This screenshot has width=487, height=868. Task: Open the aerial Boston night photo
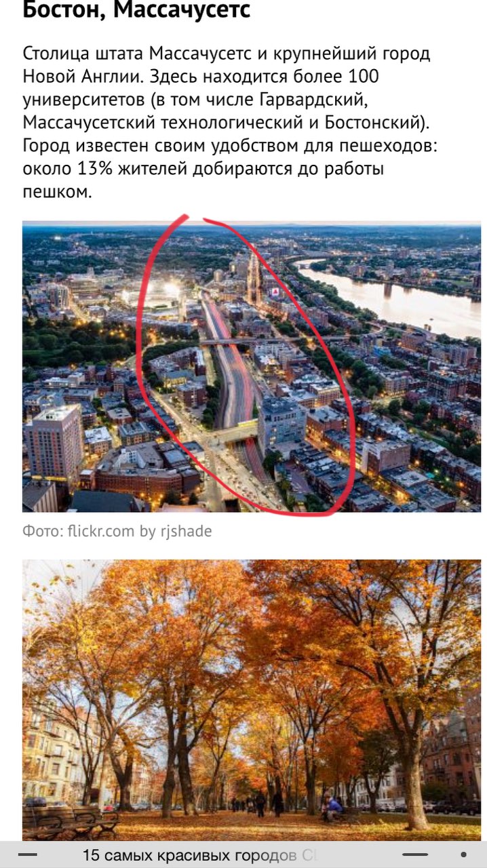tap(252, 367)
